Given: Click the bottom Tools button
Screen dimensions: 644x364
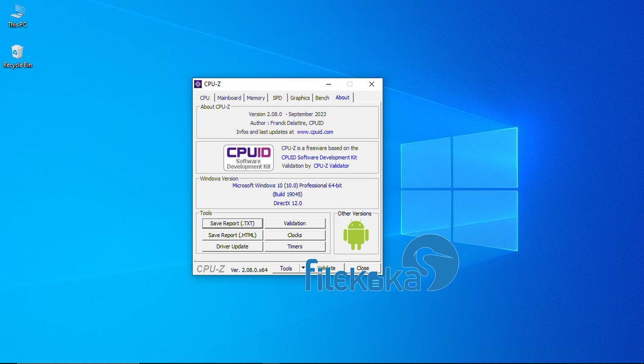Looking at the screenshot, I should pyautogui.click(x=286, y=268).
